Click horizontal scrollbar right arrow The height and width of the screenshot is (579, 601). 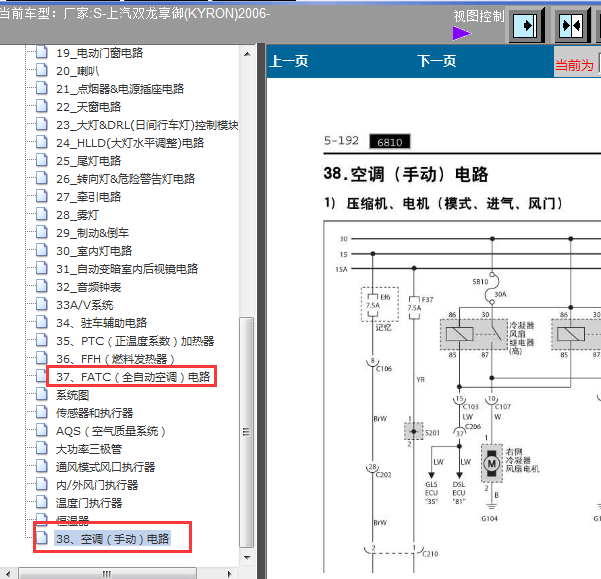pyautogui.click(x=230, y=574)
